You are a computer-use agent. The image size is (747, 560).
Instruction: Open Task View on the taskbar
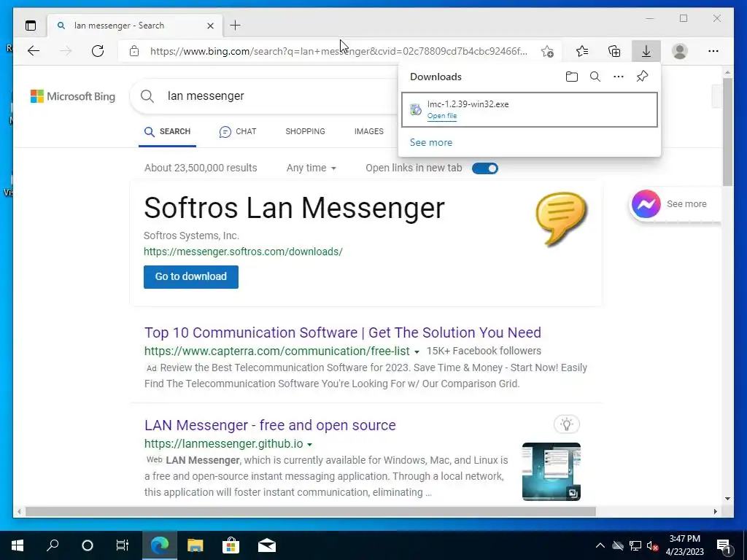123,545
